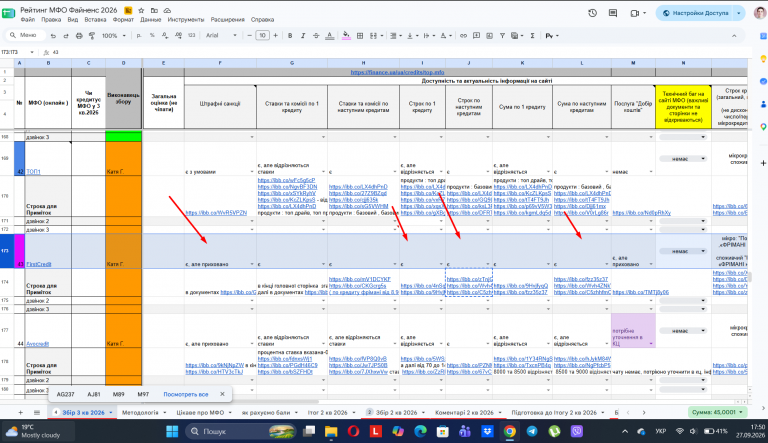Viewport: 768px width, 443px height.
Task: Open Viber from taskbar
Action: 577,431
